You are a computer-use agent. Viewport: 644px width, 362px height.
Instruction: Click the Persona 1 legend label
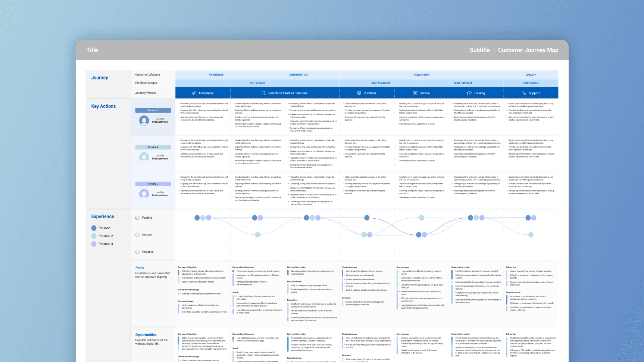pyautogui.click(x=106, y=228)
